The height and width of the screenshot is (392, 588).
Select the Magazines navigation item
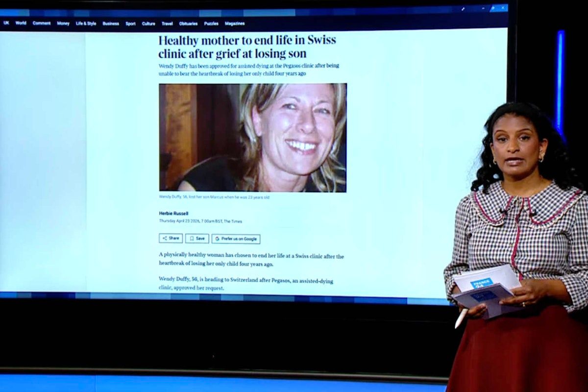coord(235,24)
